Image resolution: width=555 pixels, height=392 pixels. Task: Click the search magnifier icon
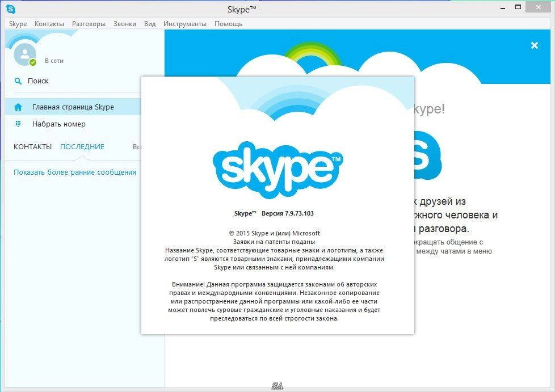click(x=18, y=81)
